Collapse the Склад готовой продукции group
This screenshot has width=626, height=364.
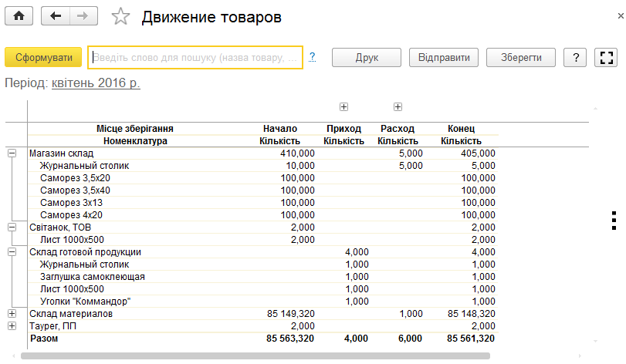pyautogui.click(x=12, y=252)
